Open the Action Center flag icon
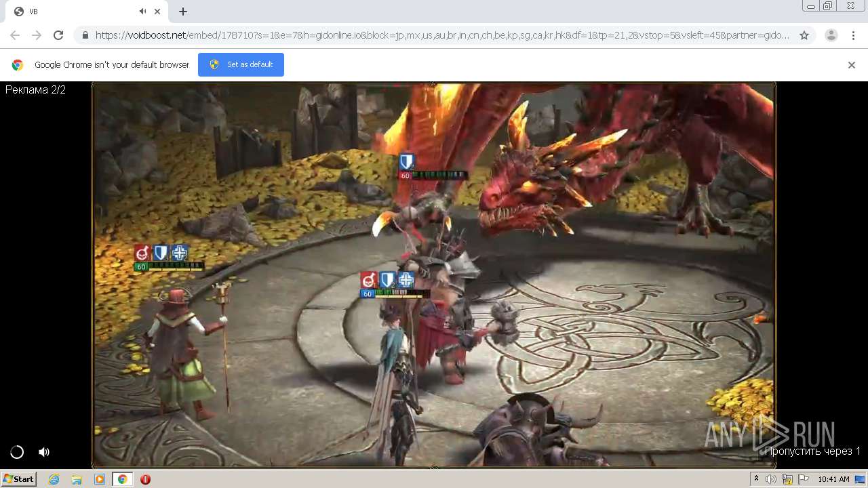This screenshot has height=488, width=868. pos(804,479)
